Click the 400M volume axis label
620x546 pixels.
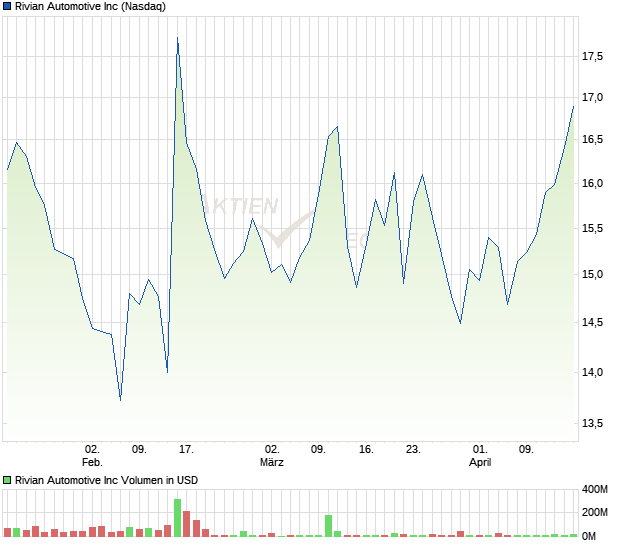click(x=596, y=490)
